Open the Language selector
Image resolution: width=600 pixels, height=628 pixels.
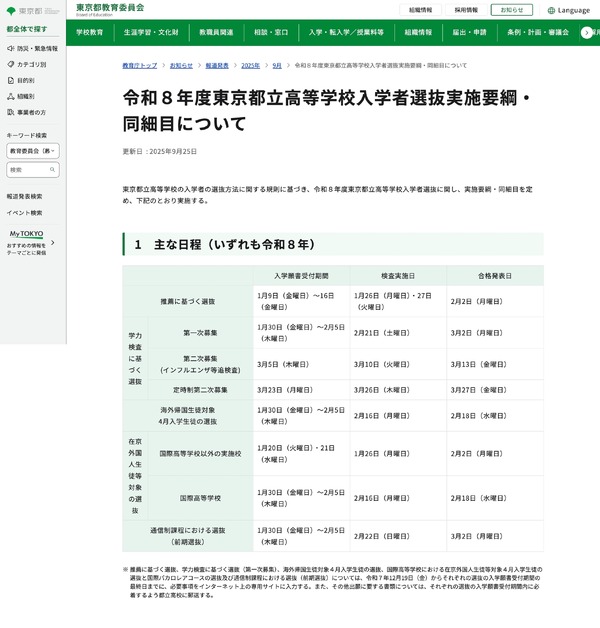(569, 10)
